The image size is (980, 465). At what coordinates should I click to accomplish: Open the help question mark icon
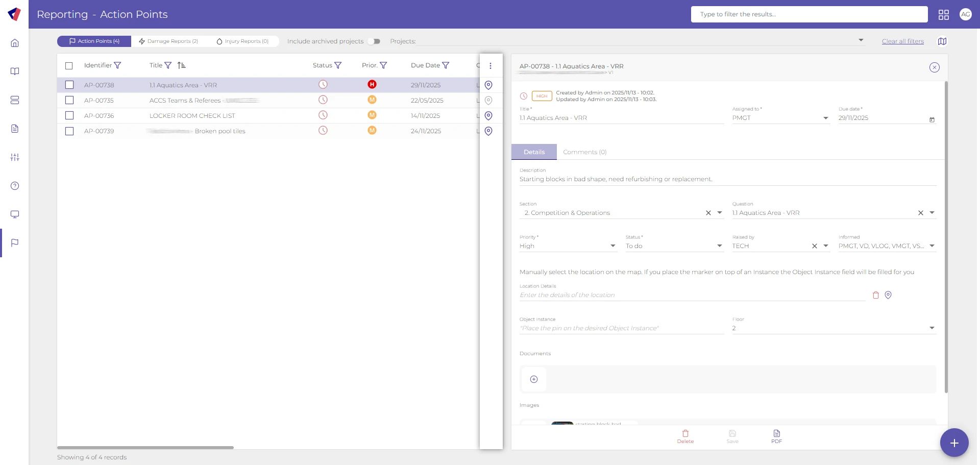click(x=15, y=186)
